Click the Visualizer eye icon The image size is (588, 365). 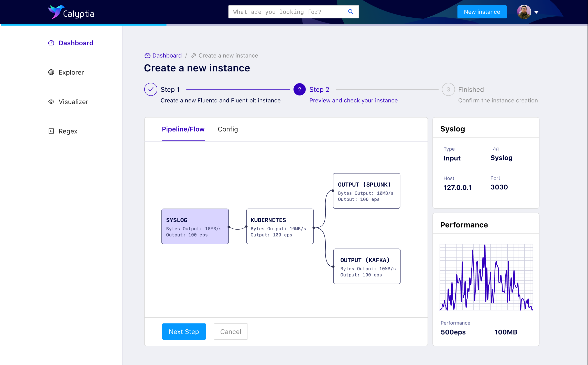click(51, 102)
